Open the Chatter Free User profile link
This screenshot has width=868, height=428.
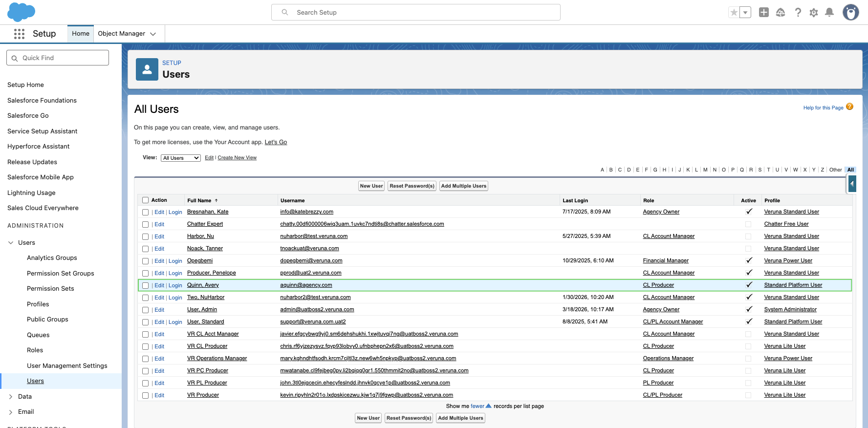pyautogui.click(x=786, y=224)
